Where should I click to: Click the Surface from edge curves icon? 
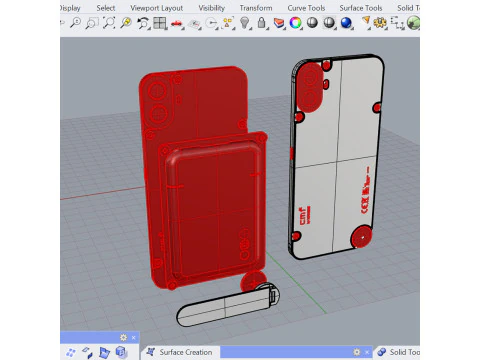(x=104, y=352)
